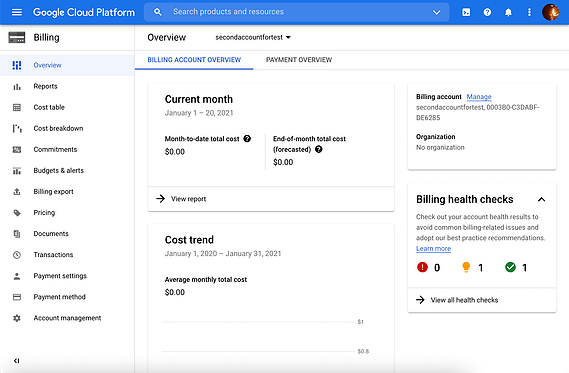Open Account management page
Image resolution: width=569 pixels, height=373 pixels.
(67, 318)
